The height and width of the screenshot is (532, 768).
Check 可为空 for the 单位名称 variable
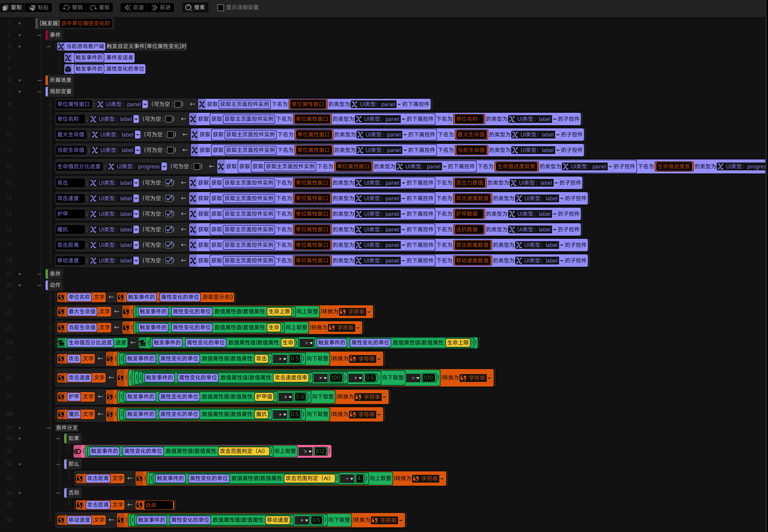(169, 119)
